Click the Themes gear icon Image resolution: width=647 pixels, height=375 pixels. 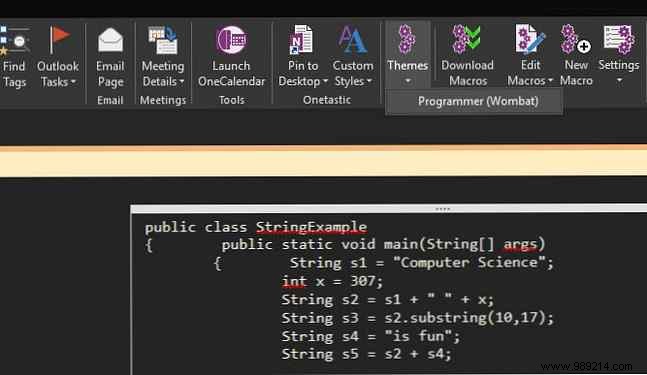pyautogui.click(x=406, y=39)
